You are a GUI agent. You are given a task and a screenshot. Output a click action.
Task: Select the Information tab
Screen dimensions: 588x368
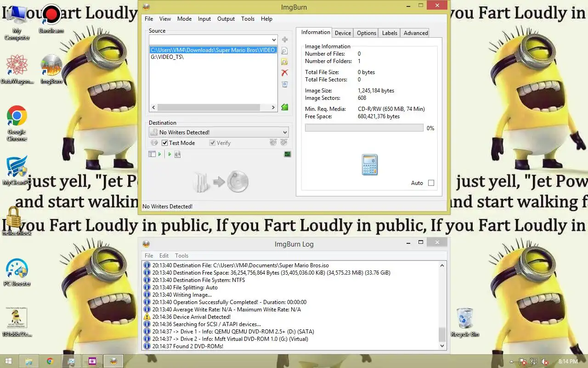coord(315,32)
